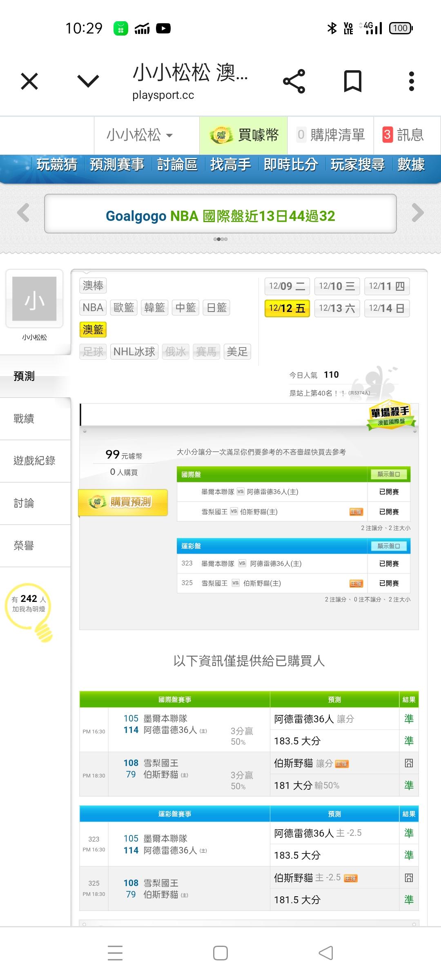Click 阿德雷德36人 讓分 prediction text

click(314, 719)
